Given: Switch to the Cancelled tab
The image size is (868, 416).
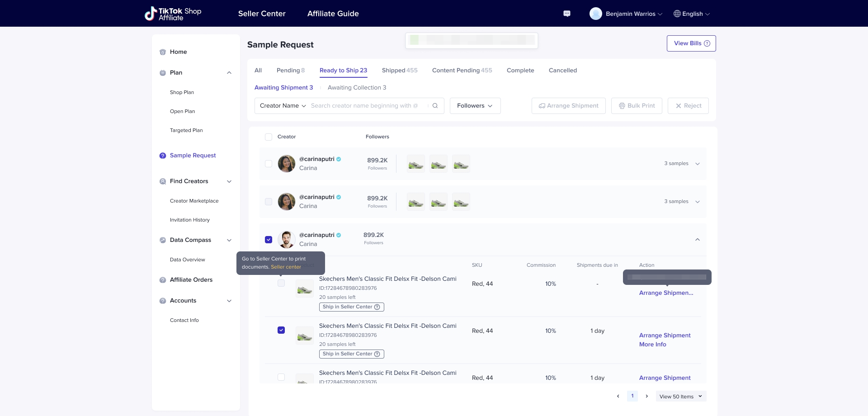Looking at the screenshot, I should pyautogui.click(x=563, y=71).
